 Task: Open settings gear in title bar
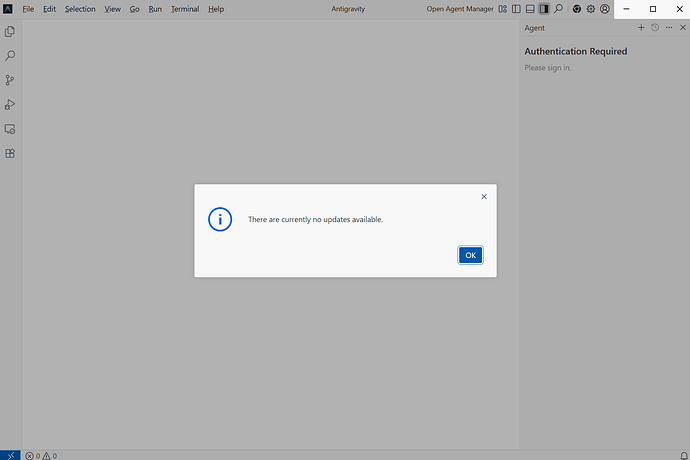coord(591,9)
